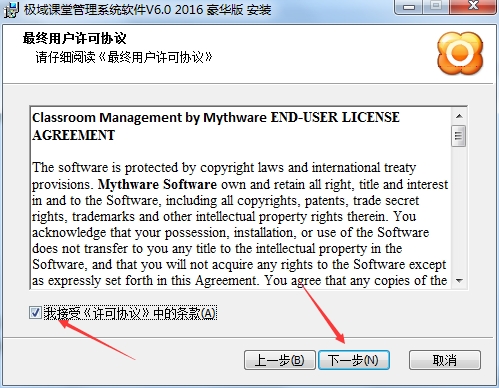Go back with 上一步(B) button
499x388 pixels.
[x=280, y=360]
